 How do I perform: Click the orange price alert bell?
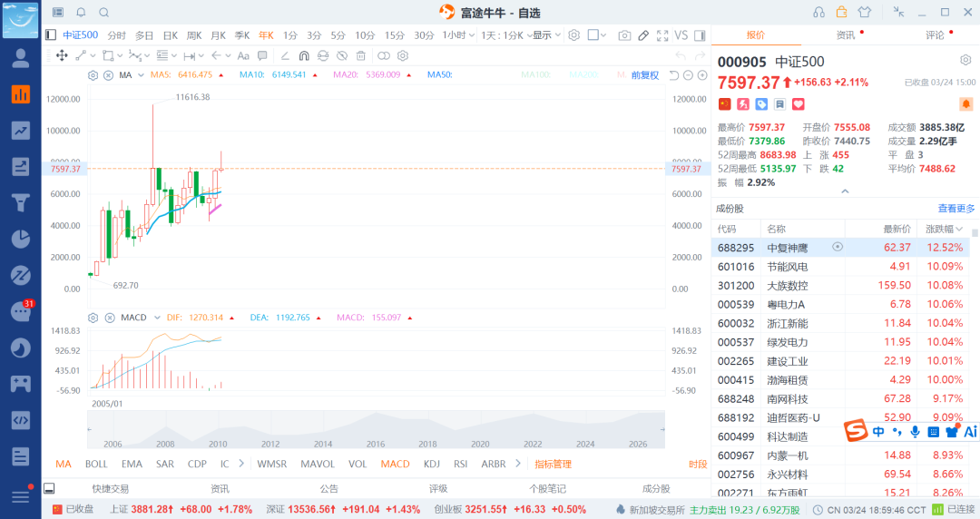(965, 103)
